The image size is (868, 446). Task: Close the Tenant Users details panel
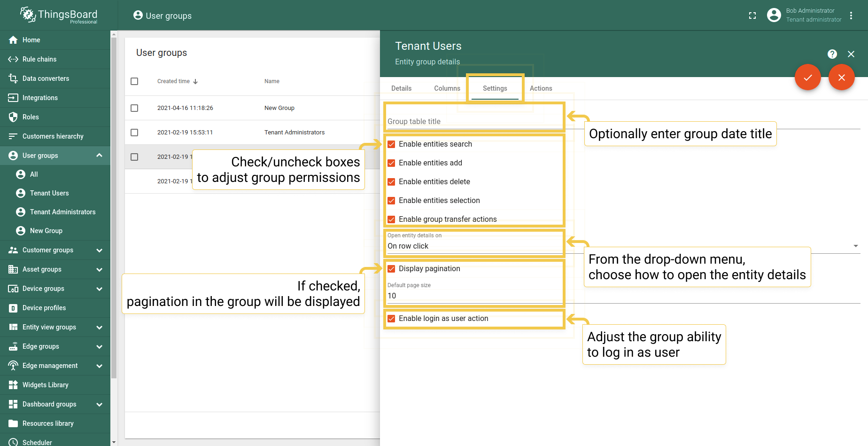tap(851, 54)
